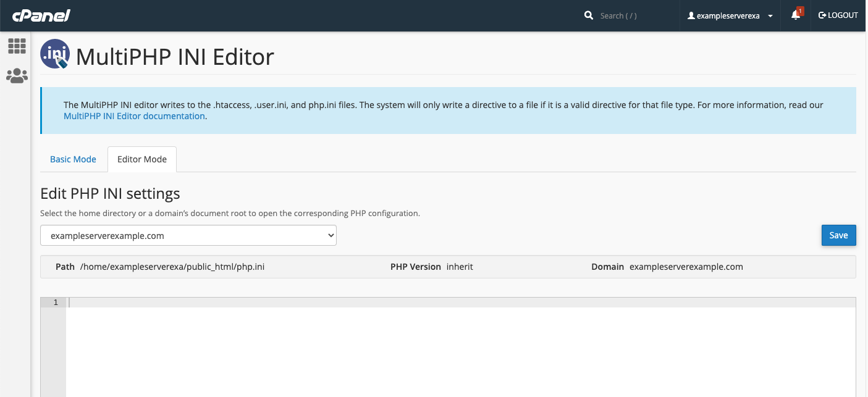
Task: Open the Tools grid icon in sidebar
Action: (x=17, y=46)
